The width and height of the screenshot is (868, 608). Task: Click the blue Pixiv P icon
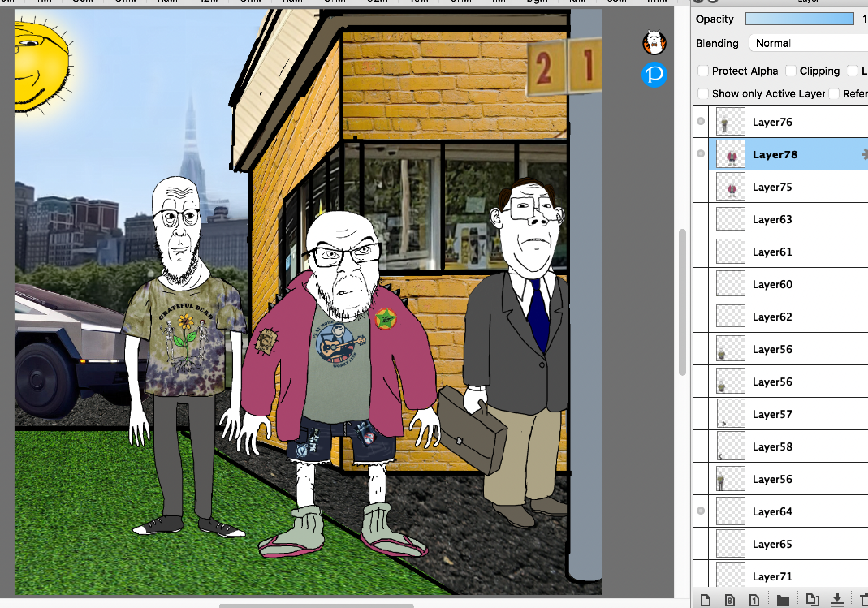[654, 75]
